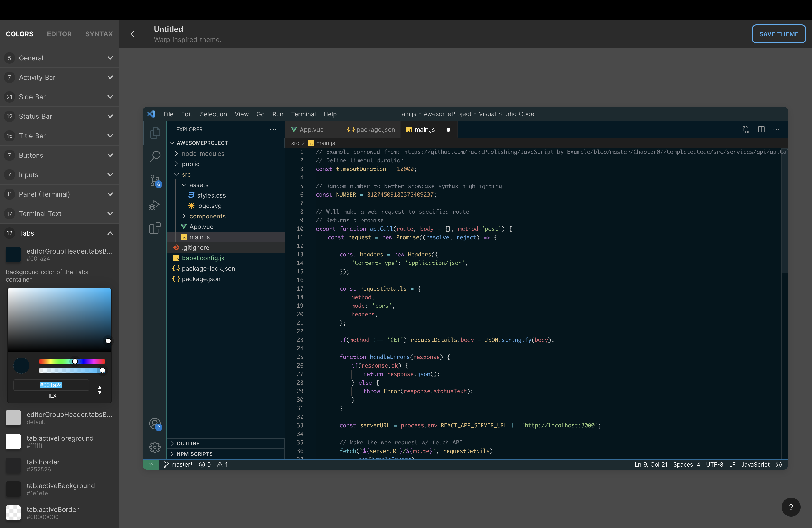The width and height of the screenshot is (812, 528).
Task: Open the Search icon in activity bar
Action: coord(155,157)
